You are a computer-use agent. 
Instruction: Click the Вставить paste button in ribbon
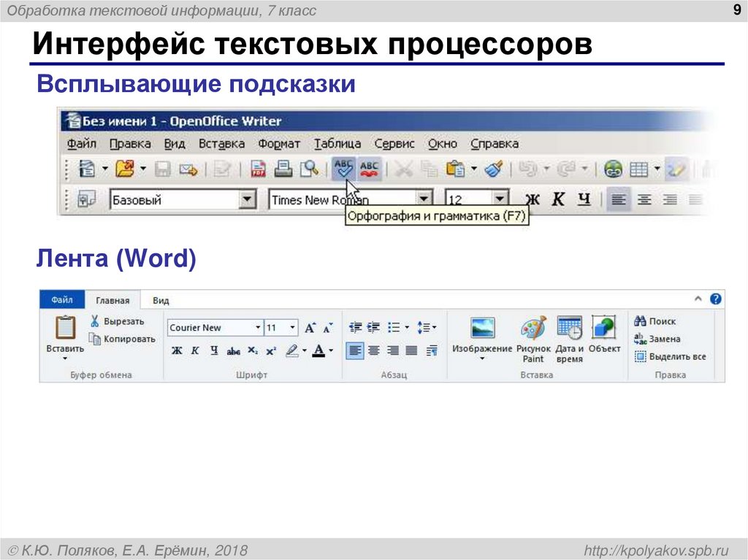click(65, 337)
